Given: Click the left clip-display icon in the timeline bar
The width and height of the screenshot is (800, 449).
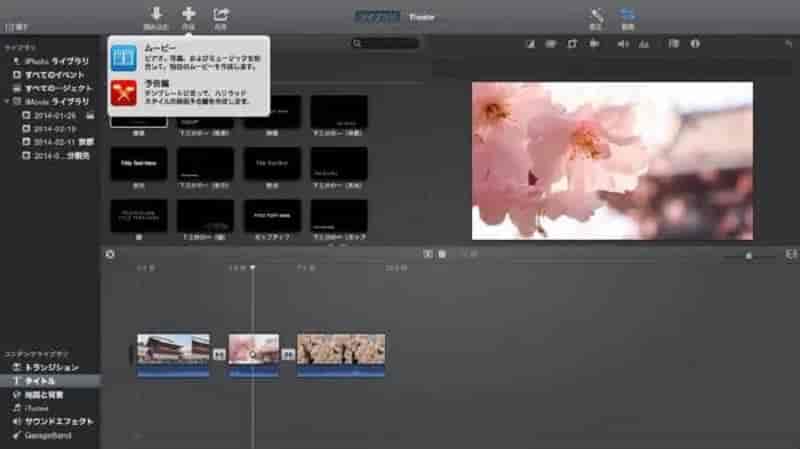Looking at the screenshot, I should [x=428, y=254].
